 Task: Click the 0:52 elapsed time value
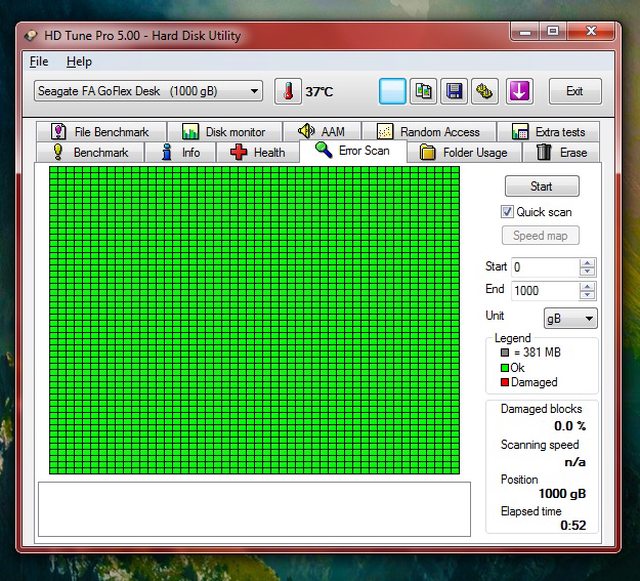point(573,525)
